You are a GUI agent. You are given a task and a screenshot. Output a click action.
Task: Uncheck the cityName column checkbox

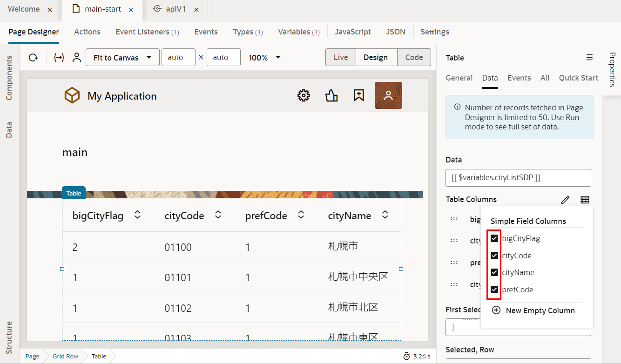tap(494, 273)
